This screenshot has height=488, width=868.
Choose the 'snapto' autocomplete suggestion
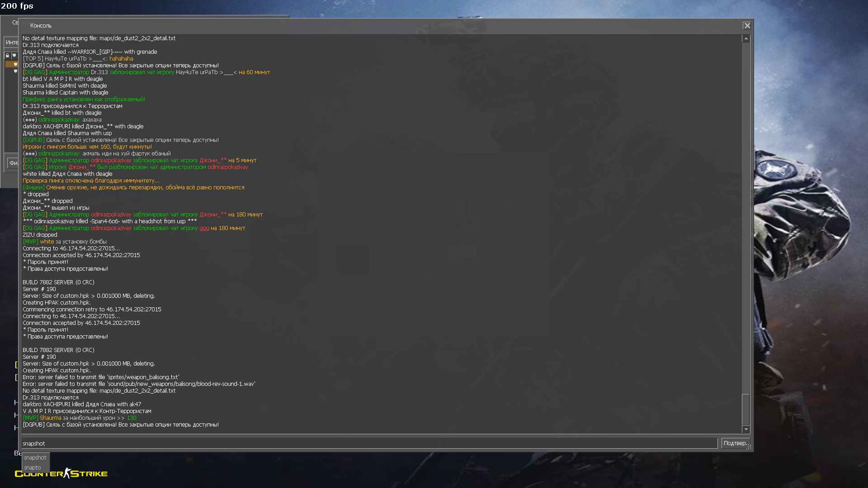[33, 468]
